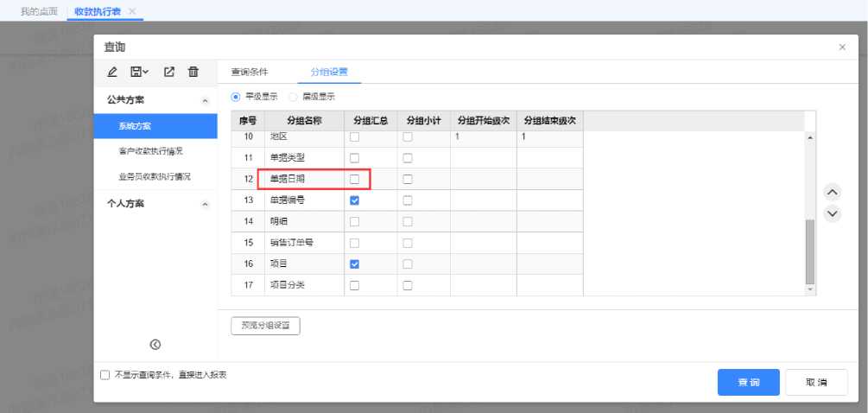This screenshot has width=868, height=413.
Task: Click the blue 查询 button
Action: tap(749, 383)
